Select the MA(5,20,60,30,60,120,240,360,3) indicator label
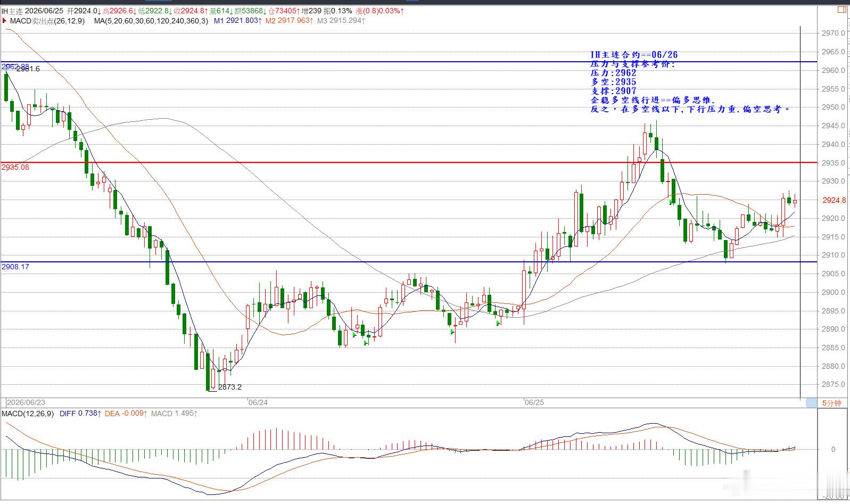The image size is (850, 504). pyautogui.click(x=151, y=21)
